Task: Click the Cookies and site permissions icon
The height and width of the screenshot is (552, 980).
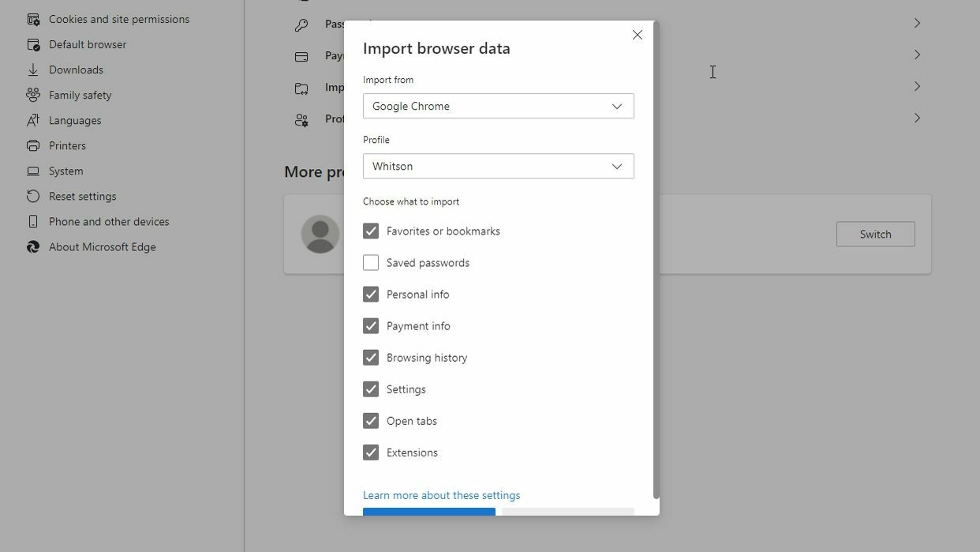Action: point(33,19)
